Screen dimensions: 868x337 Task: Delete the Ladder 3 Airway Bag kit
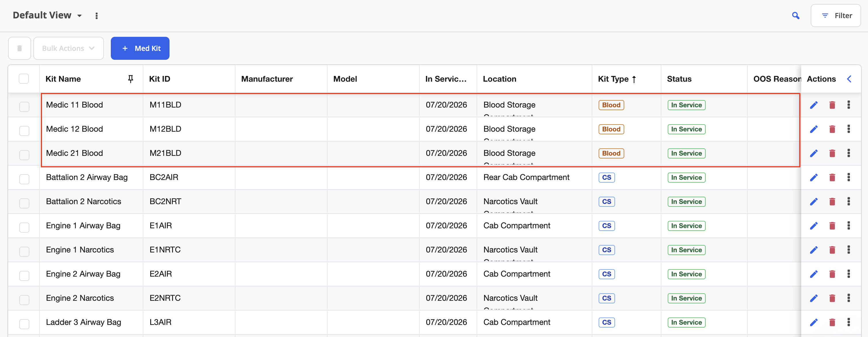[x=832, y=323]
